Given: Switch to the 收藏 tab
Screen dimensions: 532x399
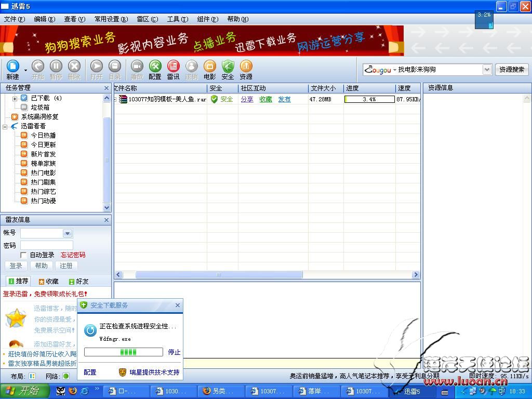Looking at the screenshot, I should [x=48, y=282].
